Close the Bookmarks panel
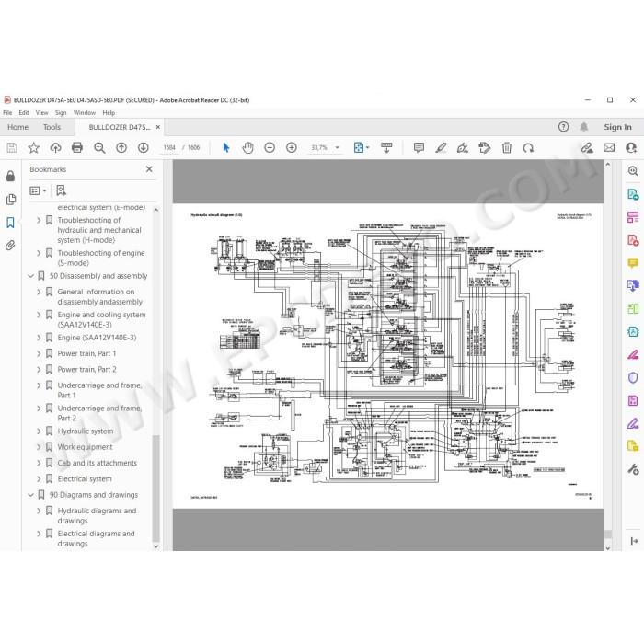This screenshot has width=644, height=644. coord(149,169)
